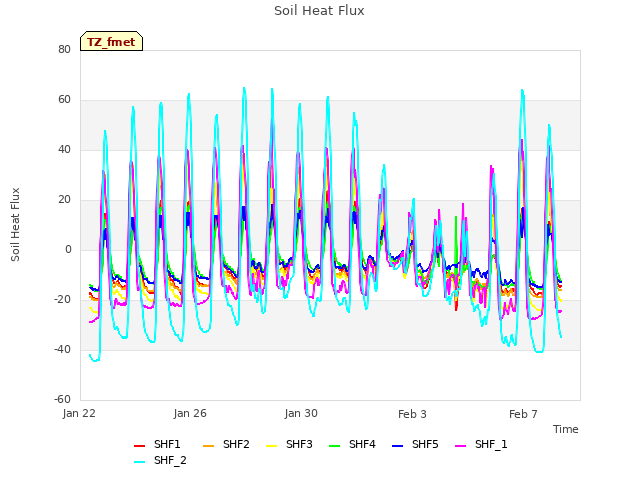Toggle the SHF5 legend entry

tap(415, 444)
